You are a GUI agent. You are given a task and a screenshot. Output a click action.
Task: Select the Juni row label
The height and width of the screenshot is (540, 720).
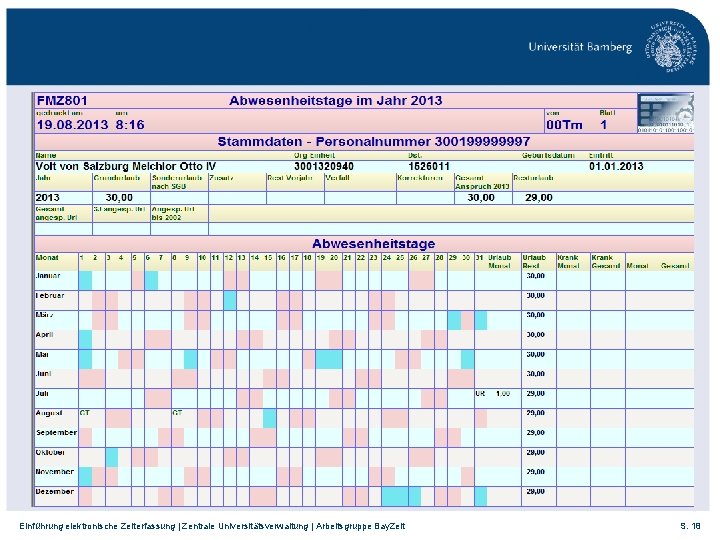tap(44, 374)
